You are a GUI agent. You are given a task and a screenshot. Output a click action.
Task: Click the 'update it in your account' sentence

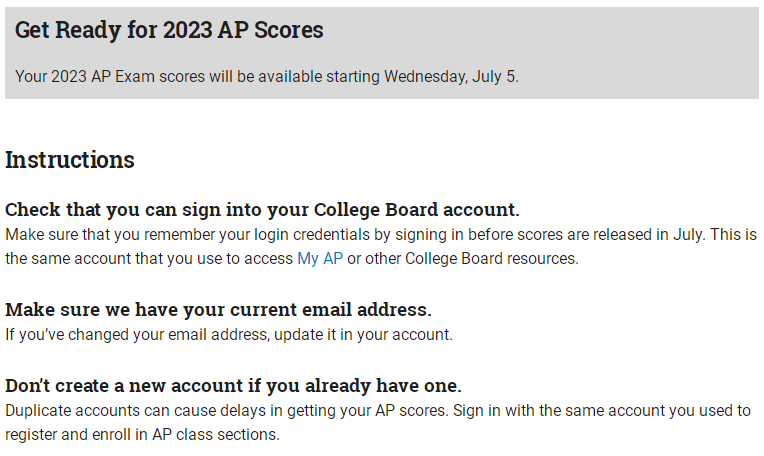[x=363, y=335]
